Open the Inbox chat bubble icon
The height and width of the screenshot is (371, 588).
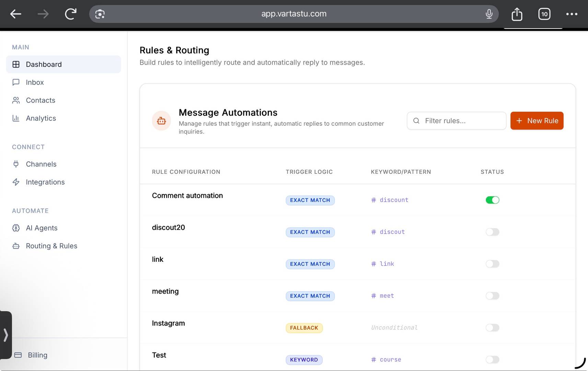point(16,82)
